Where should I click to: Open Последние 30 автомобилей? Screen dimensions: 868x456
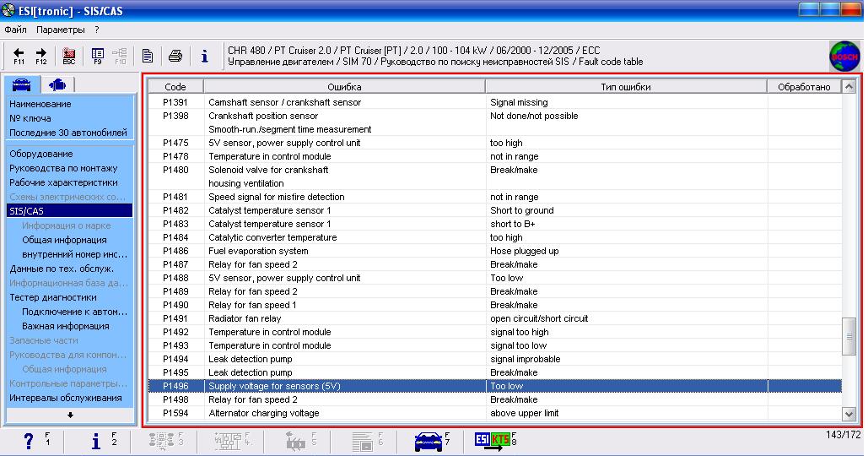(68, 133)
